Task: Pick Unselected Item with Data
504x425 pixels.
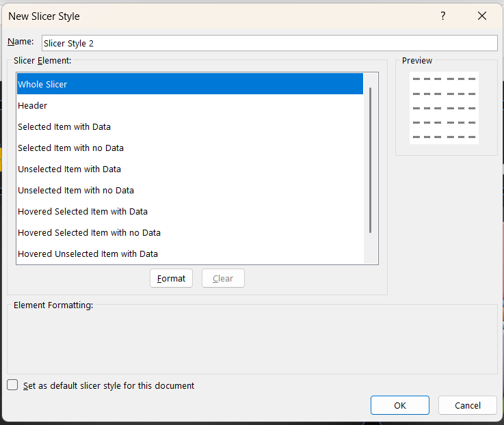Action: pos(190,169)
